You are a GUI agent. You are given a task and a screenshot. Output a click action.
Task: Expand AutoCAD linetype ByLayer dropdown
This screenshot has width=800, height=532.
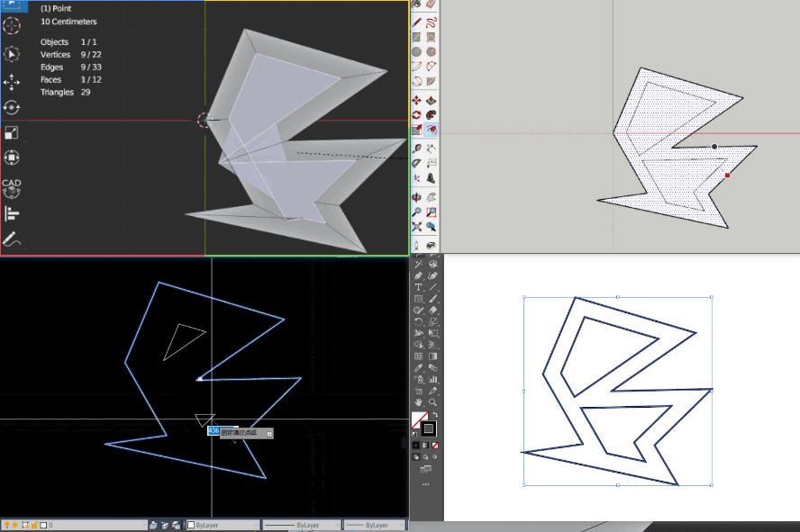(301, 525)
